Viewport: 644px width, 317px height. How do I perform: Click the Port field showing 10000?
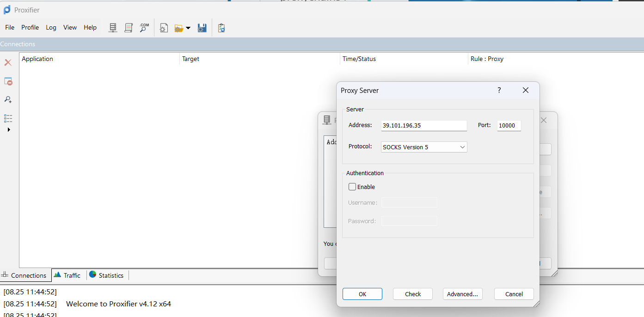(509, 125)
